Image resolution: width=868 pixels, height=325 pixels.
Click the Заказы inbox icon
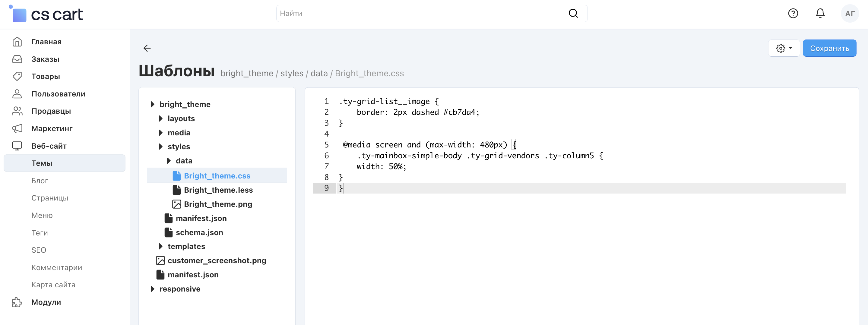(x=17, y=59)
